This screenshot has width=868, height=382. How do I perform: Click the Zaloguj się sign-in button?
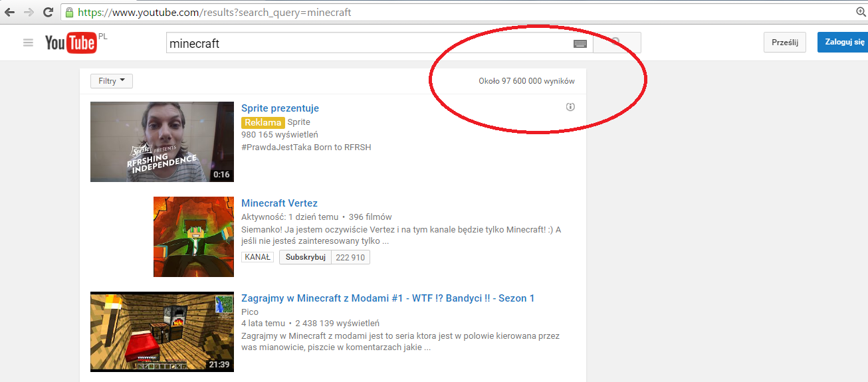tap(843, 42)
